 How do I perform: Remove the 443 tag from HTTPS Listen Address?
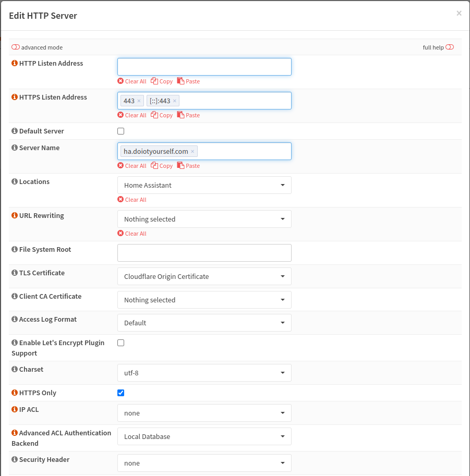click(138, 100)
